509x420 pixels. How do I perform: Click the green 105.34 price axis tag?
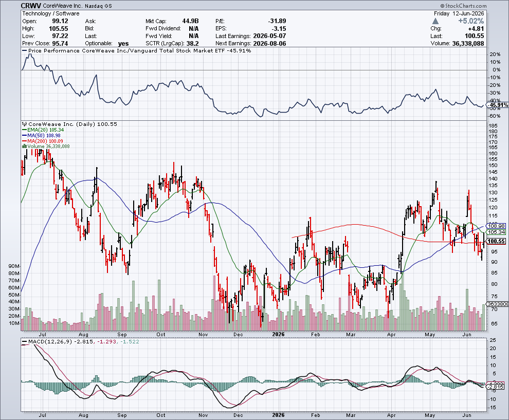(496, 232)
